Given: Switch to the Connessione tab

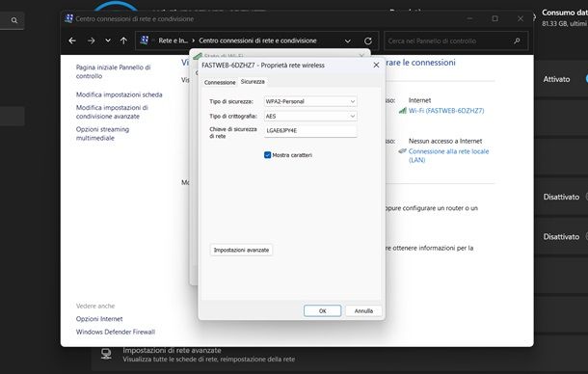Looking at the screenshot, I should click(220, 82).
